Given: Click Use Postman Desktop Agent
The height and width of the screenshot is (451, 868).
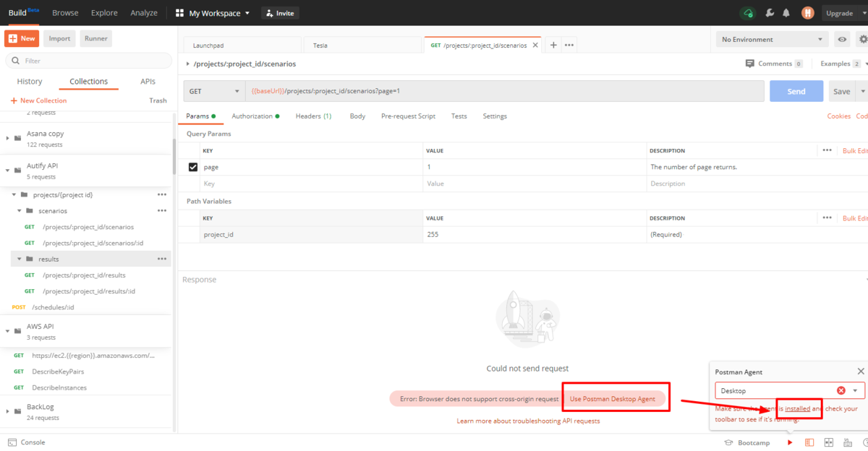Looking at the screenshot, I should pos(612,399).
